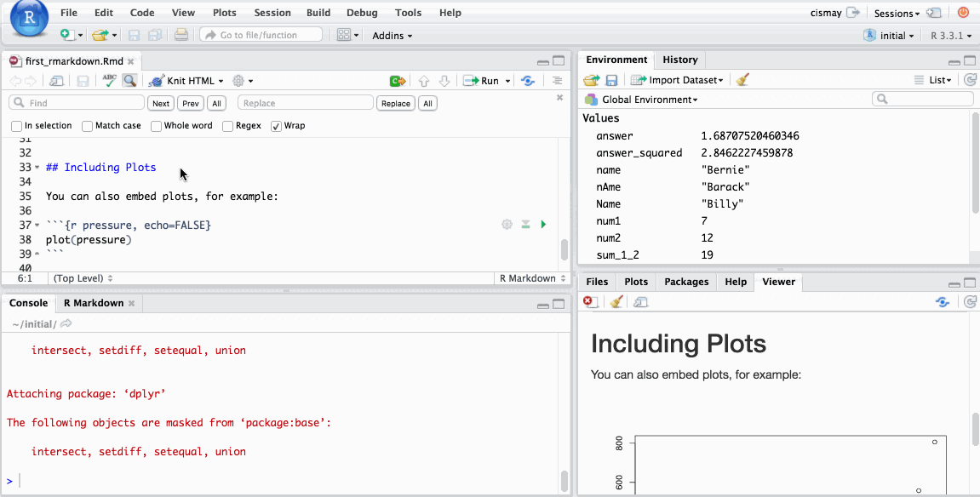Click the spell check ABC icon
The width and height of the screenshot is (980, 497).
(x=109, y=81)
